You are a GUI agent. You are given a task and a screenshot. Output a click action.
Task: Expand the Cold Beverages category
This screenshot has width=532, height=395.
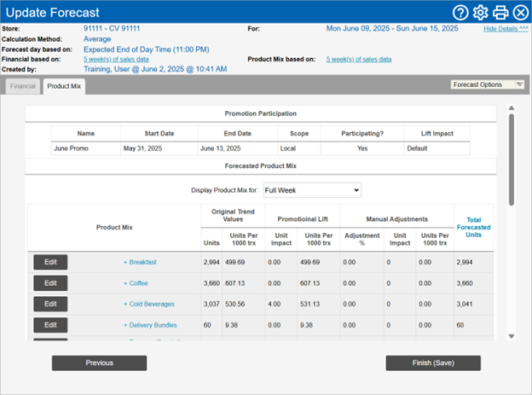click(149, 304)
